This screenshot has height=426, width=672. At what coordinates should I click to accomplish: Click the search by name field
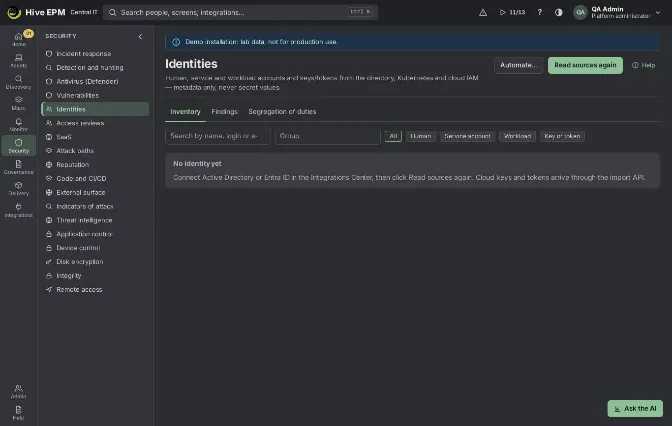[x=218, y=136]
